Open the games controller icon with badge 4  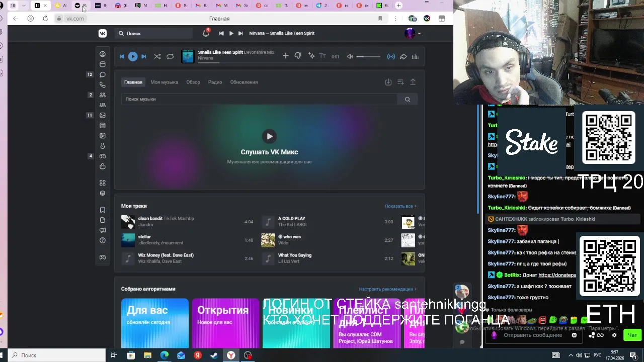tap(103, 156)
